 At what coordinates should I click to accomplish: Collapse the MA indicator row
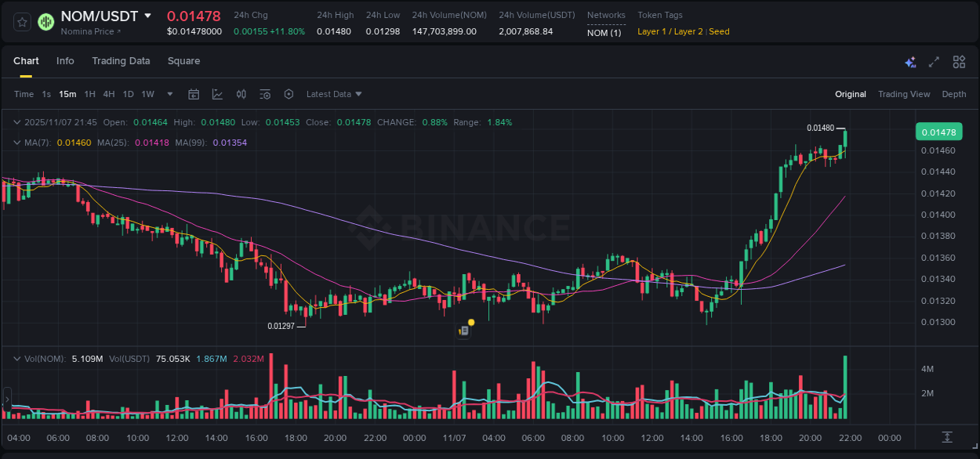(16, 143)
